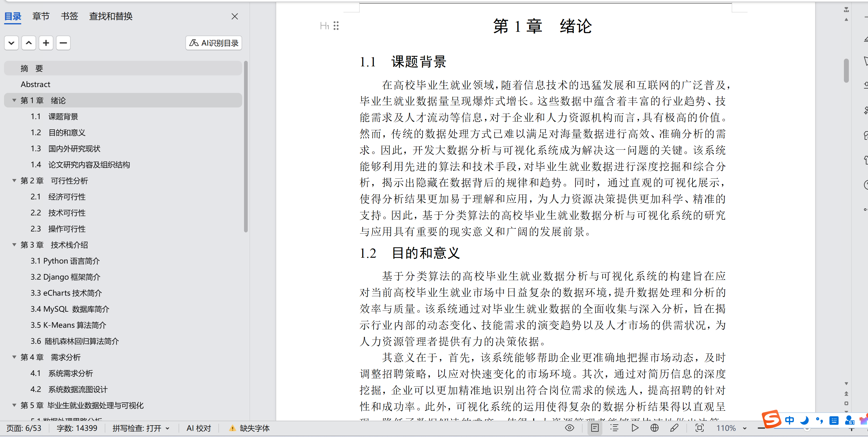Select the 摘 要 outline entry

tap(123, 68)
